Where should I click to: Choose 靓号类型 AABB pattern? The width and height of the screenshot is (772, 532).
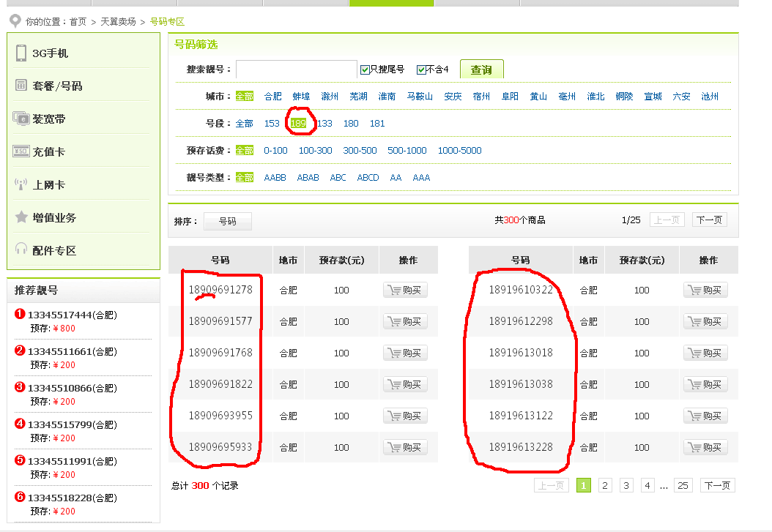coord(275,177)
